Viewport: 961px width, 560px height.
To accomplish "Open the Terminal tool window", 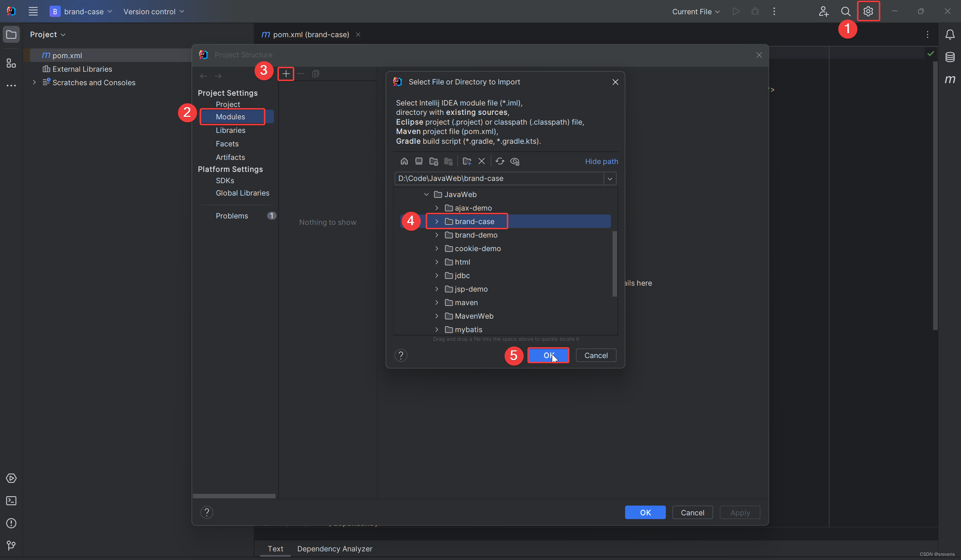I will tap(11, 501).
